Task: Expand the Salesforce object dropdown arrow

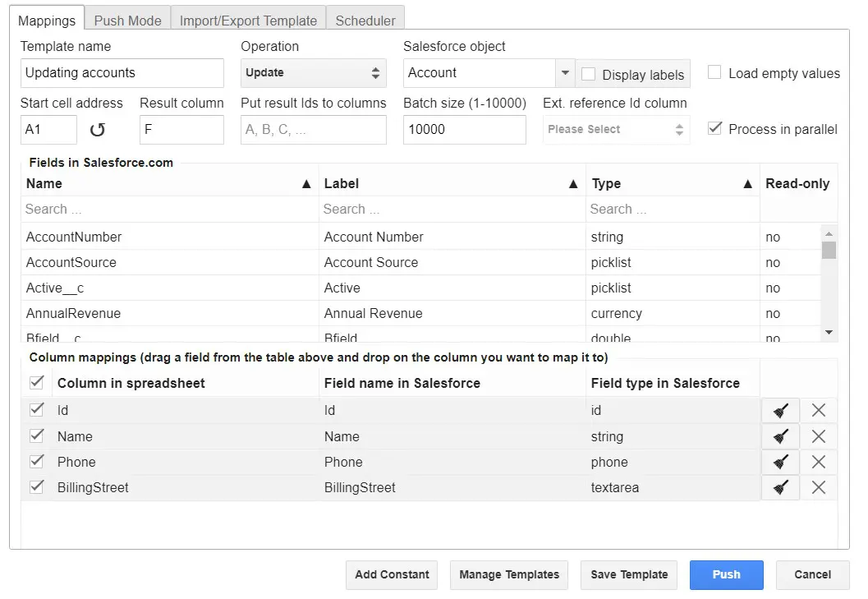Action: 565,73
